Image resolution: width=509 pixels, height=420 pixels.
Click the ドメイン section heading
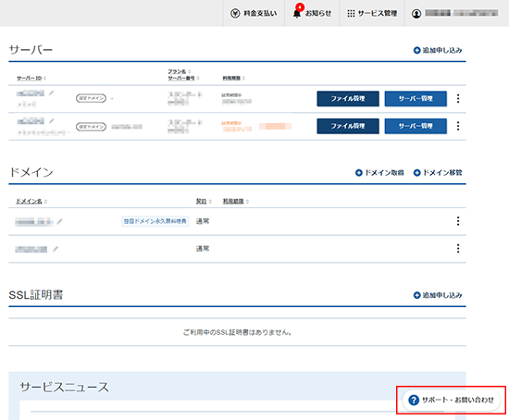point(31,172)
